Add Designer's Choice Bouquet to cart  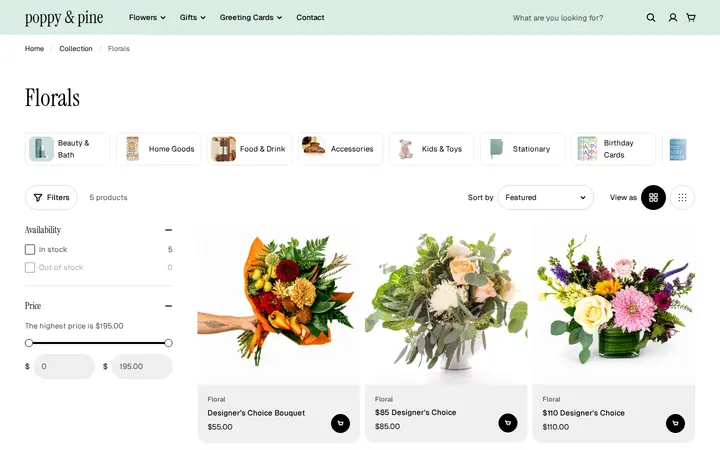340,423
